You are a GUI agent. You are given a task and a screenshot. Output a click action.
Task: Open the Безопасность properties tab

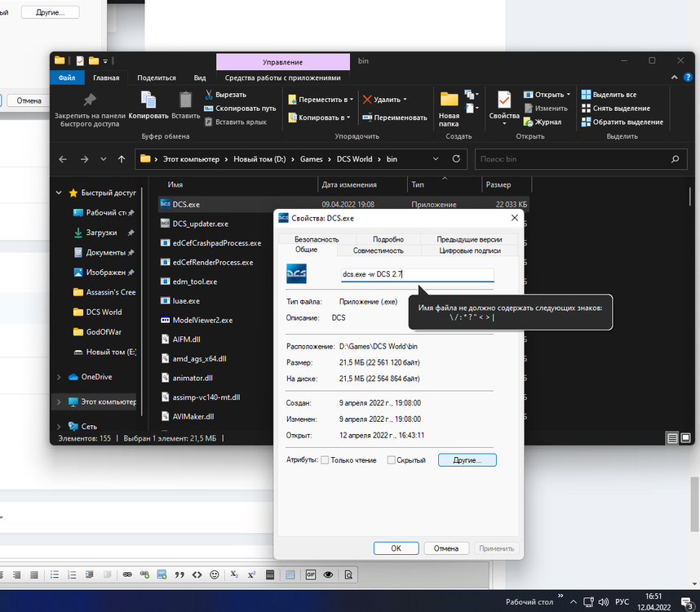[317, 239]
